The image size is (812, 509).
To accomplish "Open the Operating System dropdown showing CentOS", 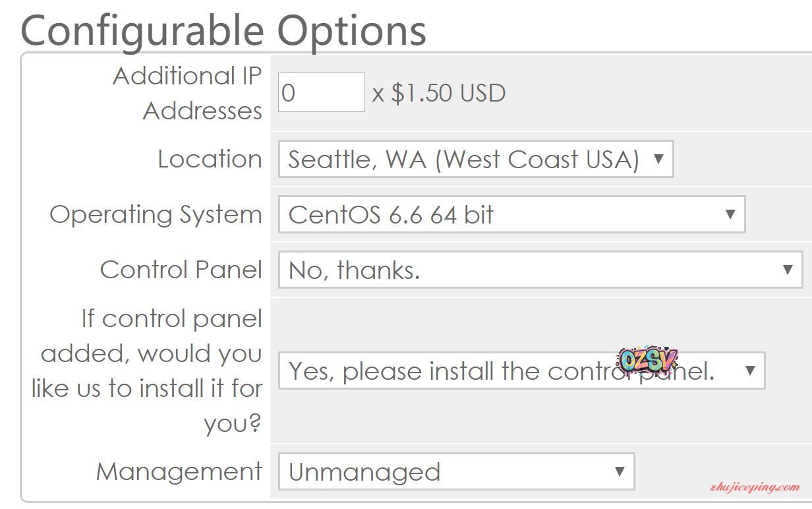I will 501,214.
